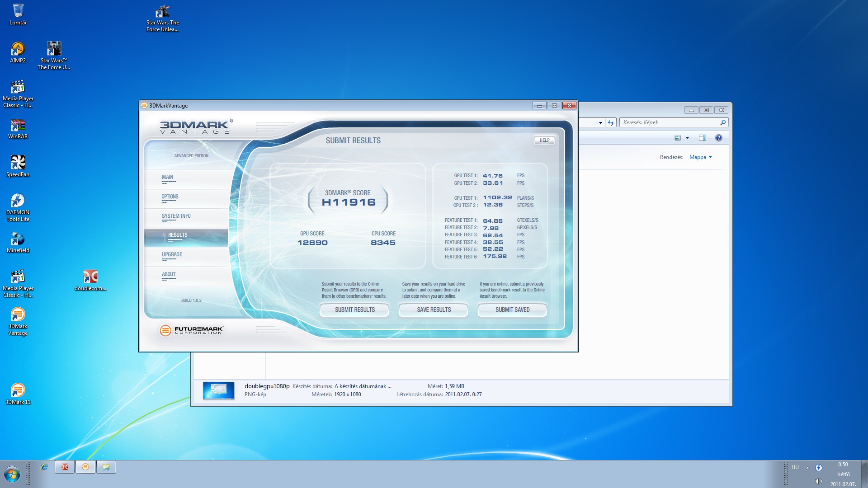This screenshot has height=488, width=868.
Task: Open the Minefield browser icon
Action: tap(18, 239)
